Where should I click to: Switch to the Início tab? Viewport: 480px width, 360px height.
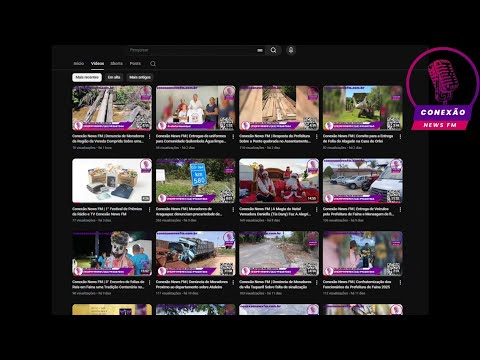tap(79, 63)
